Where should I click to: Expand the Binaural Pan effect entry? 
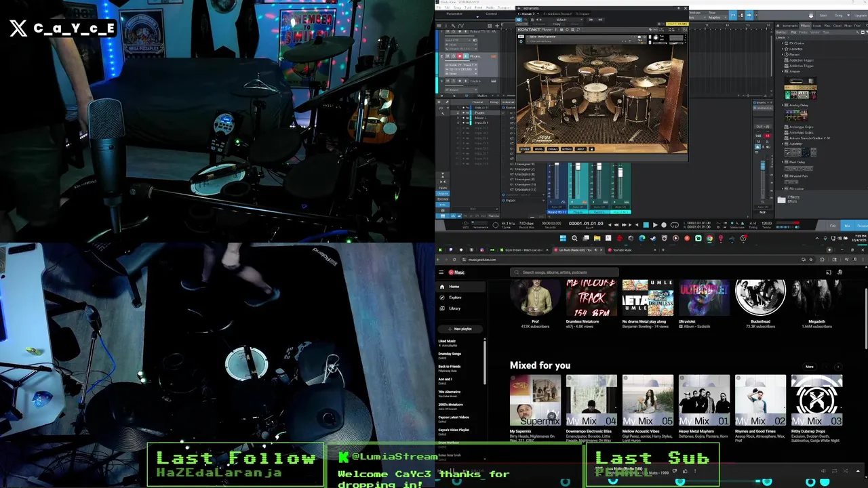[x=783, y=176]
